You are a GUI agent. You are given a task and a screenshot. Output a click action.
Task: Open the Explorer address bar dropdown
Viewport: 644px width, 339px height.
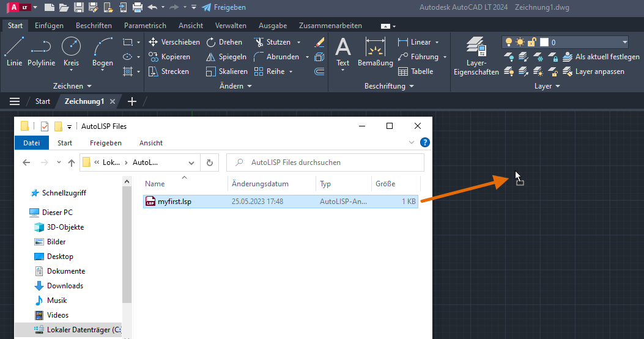click(191, 162)
